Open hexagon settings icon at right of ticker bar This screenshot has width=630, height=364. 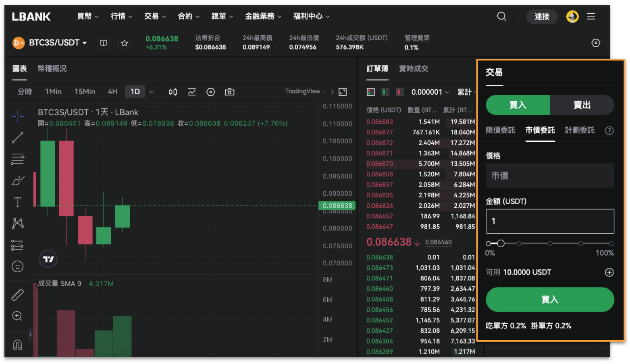596,43
